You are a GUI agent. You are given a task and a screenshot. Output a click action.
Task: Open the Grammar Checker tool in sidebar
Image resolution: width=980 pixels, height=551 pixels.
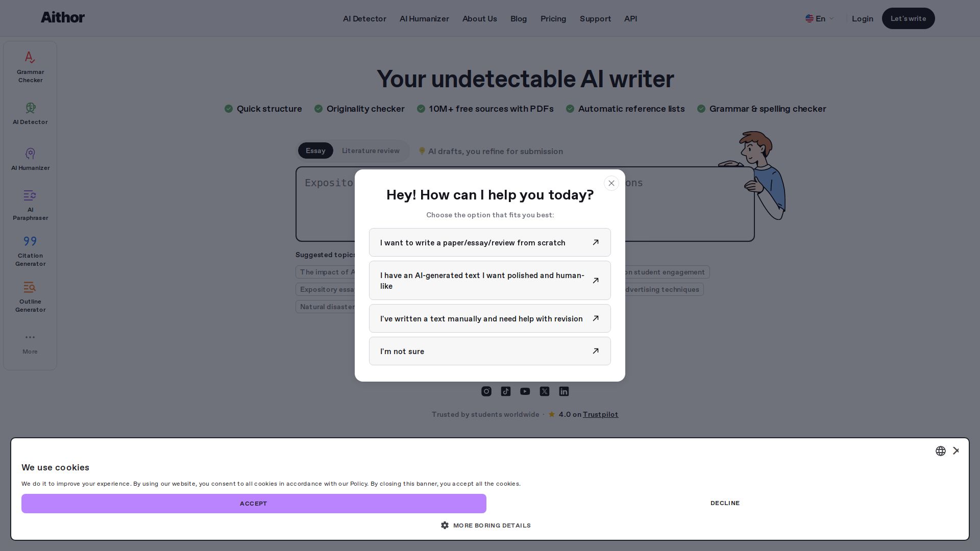click(x=30, y=67)
